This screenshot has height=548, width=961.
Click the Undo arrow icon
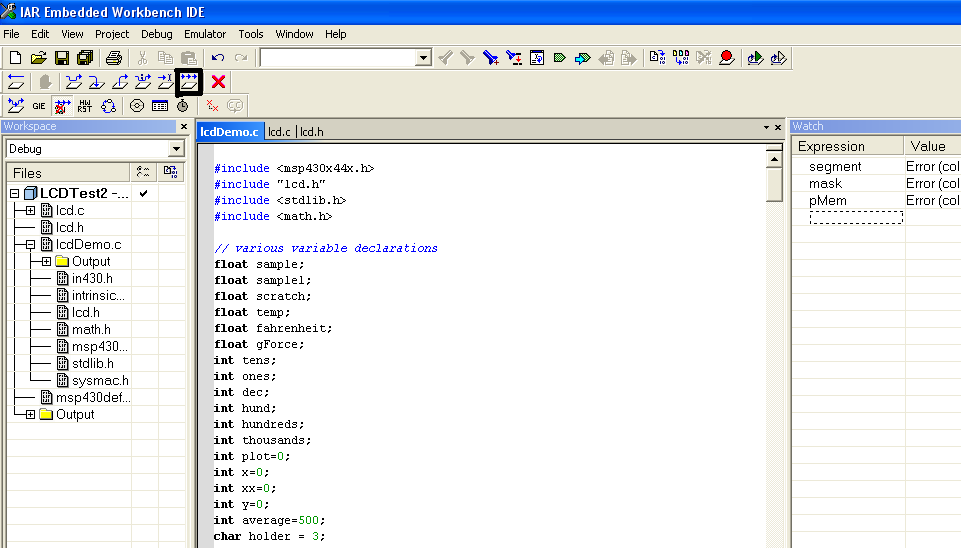click(217, 58)
